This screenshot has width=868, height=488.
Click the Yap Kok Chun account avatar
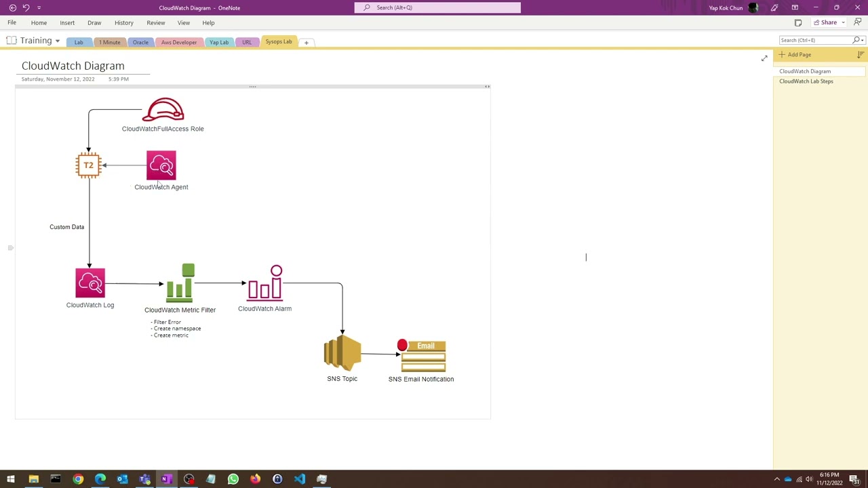coord(753,7)
